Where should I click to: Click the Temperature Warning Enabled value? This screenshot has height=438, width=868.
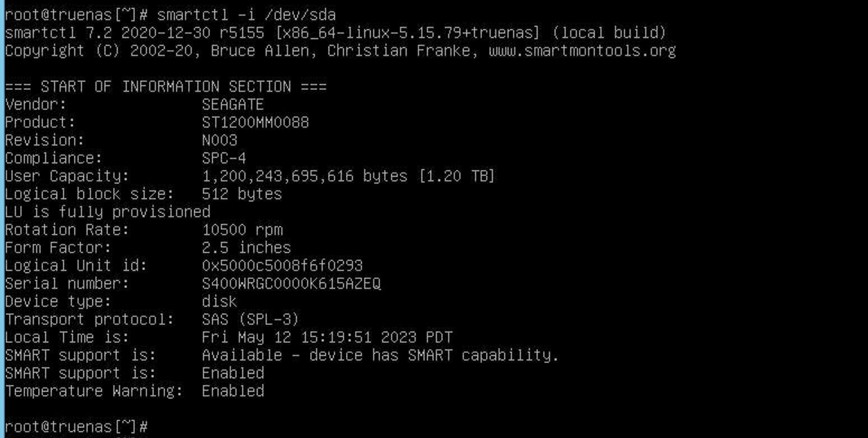(x=233, y=391)
